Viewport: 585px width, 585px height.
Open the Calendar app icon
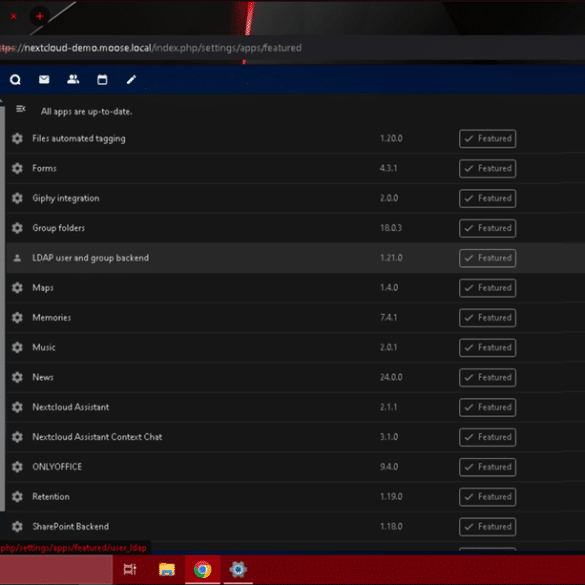102,79
